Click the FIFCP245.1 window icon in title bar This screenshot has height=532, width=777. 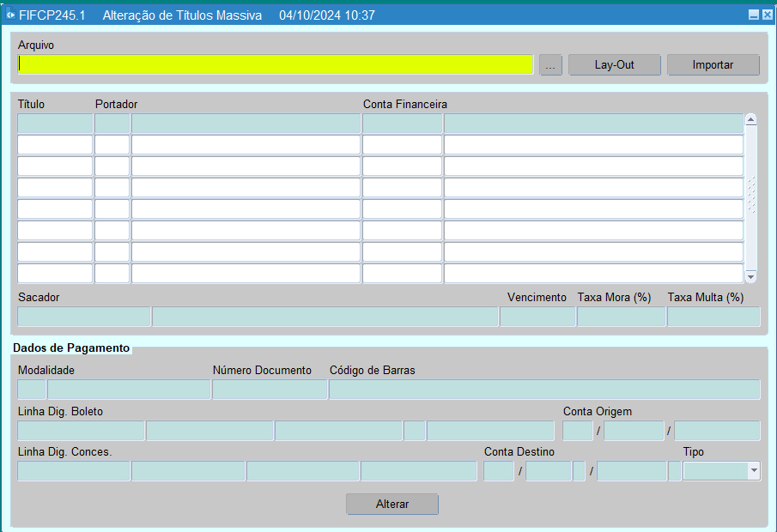10,15
